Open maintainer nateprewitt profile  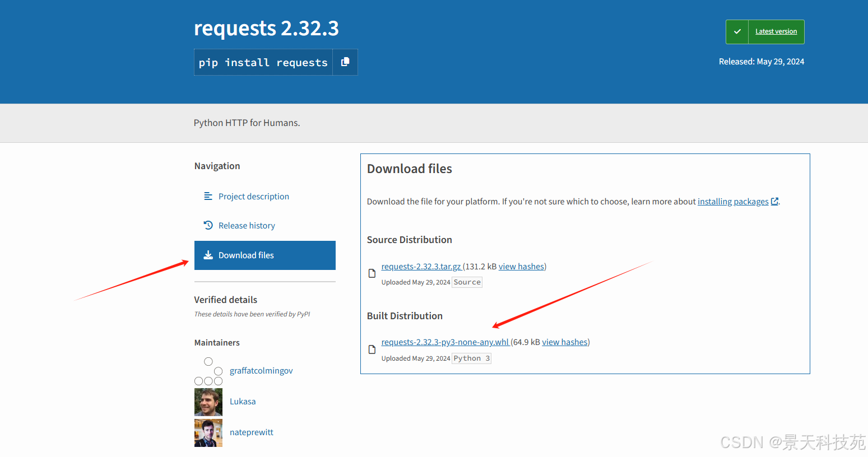point(252,432)
